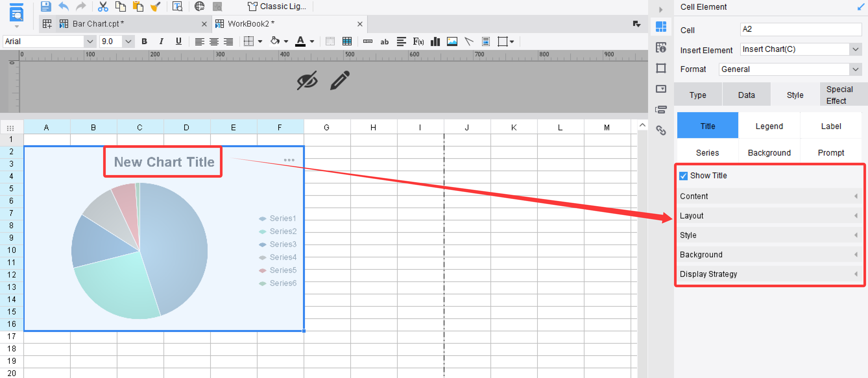Click the globe preview icon
Image resolution: width=868 pixels, height=378 pixels.
point(199,6)
